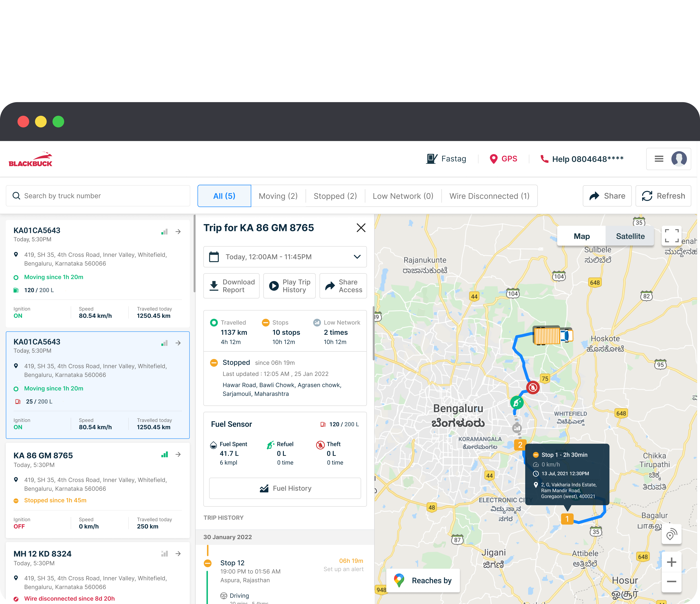Click Share Access button

point(343,286)
